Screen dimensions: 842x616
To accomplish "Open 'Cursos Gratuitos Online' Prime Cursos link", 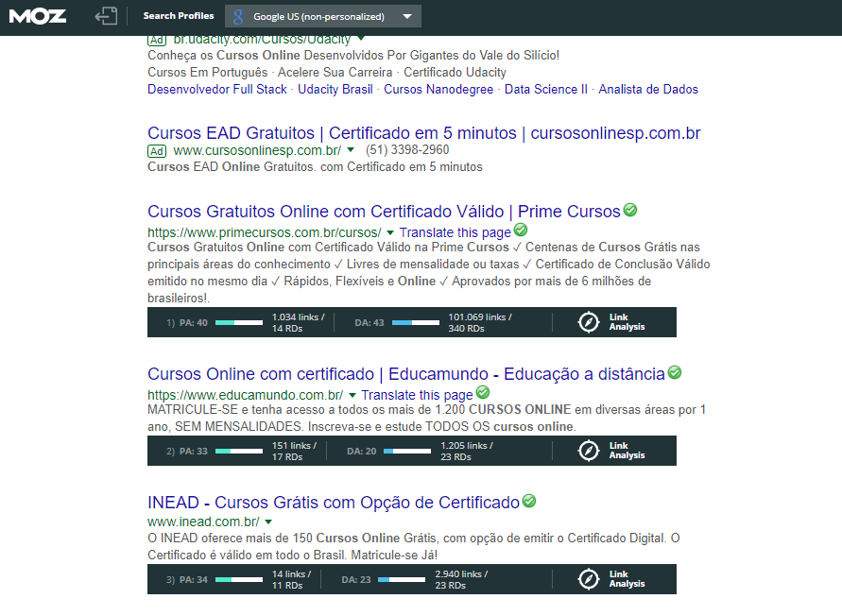I will (x=384, y=212).
